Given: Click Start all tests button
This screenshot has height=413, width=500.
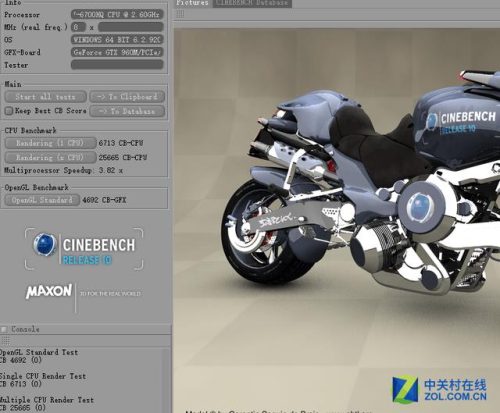Looking at the screenshot, I should click(46, 97).
